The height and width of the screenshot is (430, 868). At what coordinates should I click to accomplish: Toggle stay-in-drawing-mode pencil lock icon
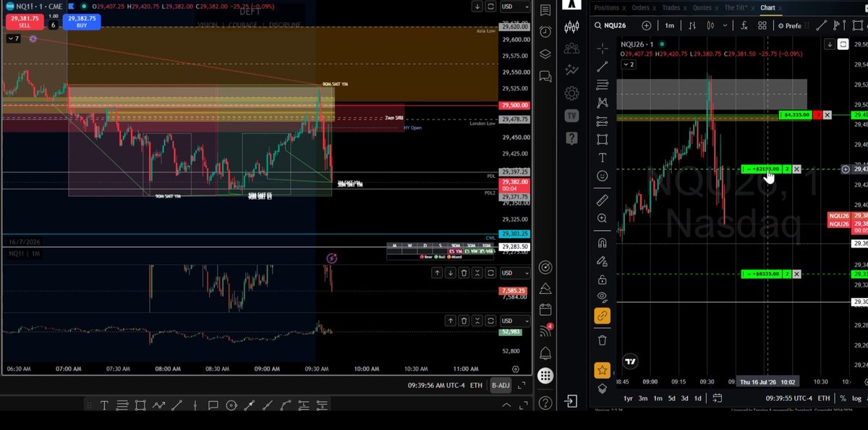603,261
